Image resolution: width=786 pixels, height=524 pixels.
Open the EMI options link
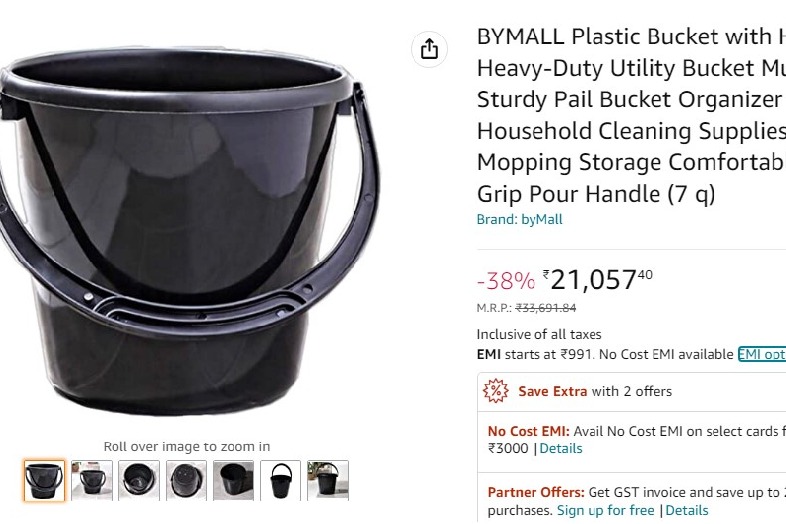pos(762,354)
